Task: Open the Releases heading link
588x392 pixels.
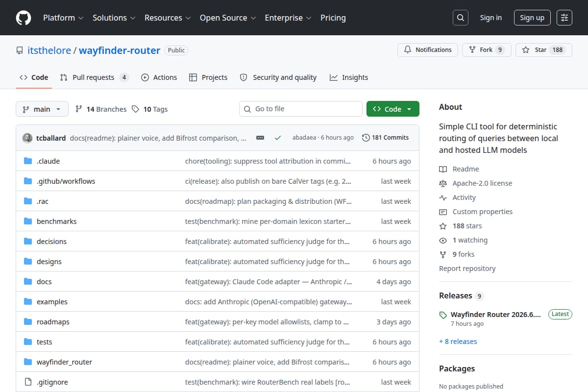Action: click(x=461, y=295)
